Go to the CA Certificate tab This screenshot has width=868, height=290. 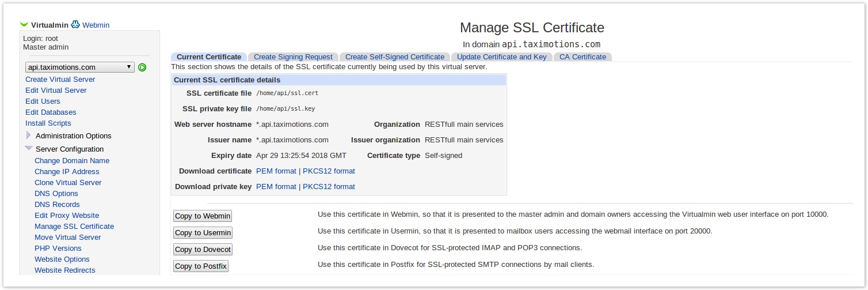583,57
